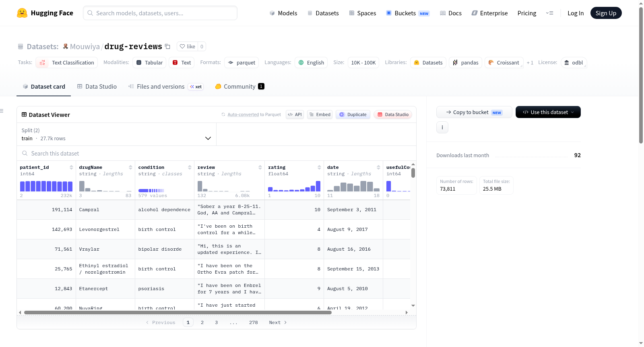
Task: Sort the condition column via its sort arrows
Action: (190, 167)
